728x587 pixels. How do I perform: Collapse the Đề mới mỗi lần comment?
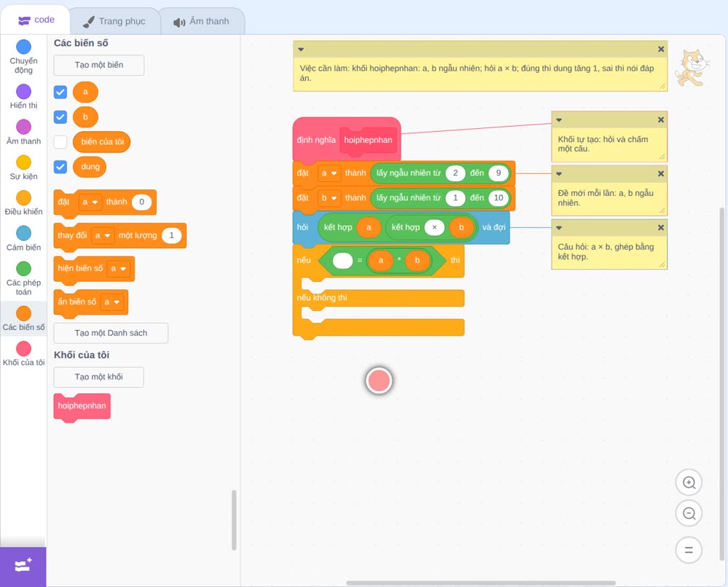(559, 173)
